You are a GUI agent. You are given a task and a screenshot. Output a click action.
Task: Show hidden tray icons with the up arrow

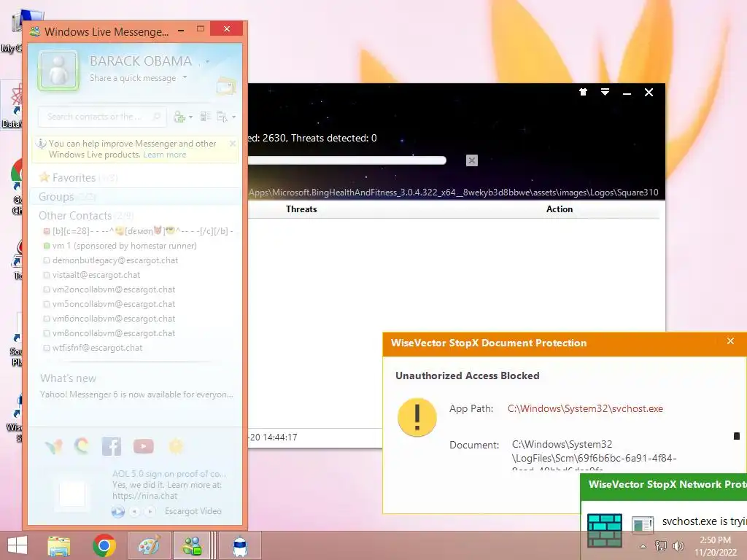643,545
